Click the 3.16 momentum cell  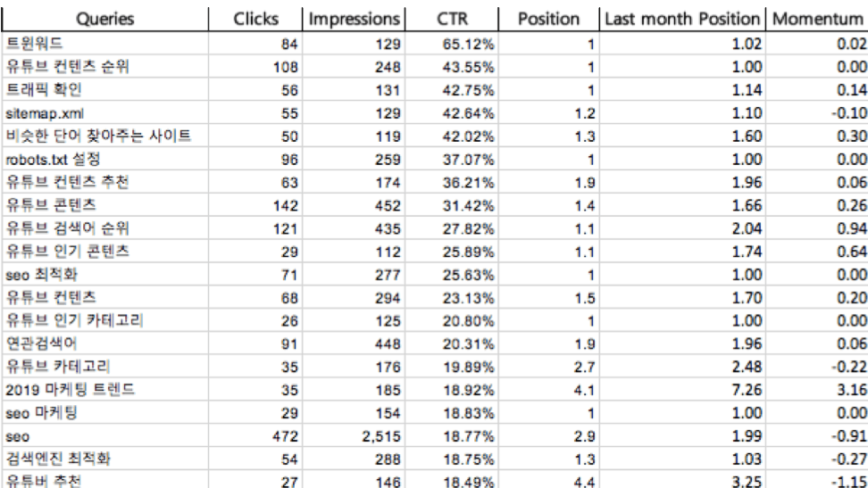[x=817, y=390]
